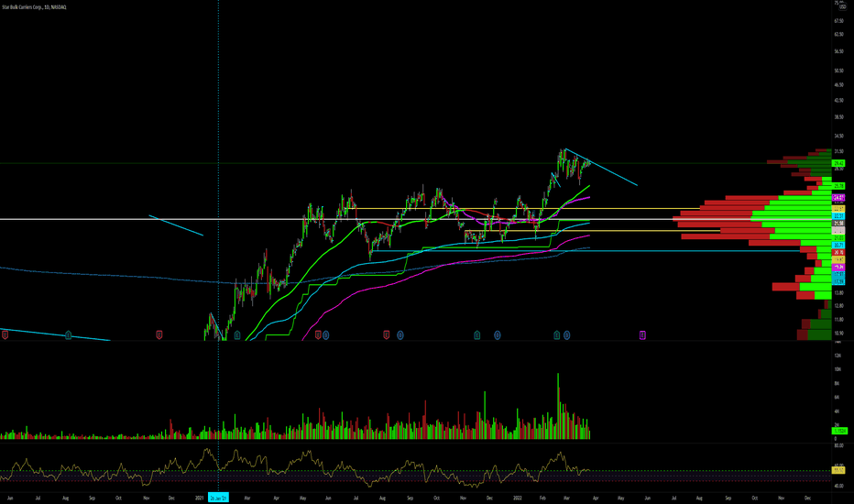Open the blue event marker in late August 2021

(x=400, y=335)
